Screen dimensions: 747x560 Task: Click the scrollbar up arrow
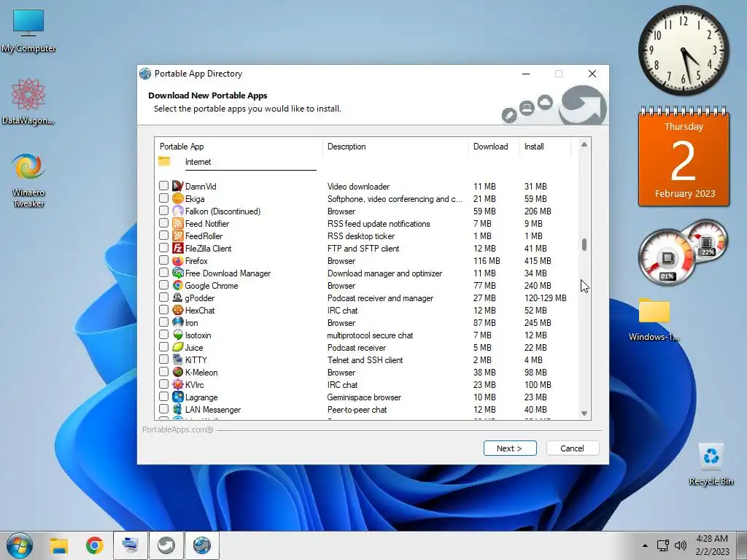click(x=584, y=144)
